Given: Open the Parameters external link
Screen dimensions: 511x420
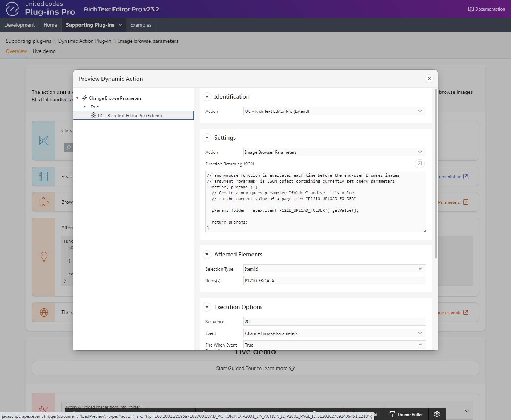Looking at the screenshot, I should [x=453, y=202].
